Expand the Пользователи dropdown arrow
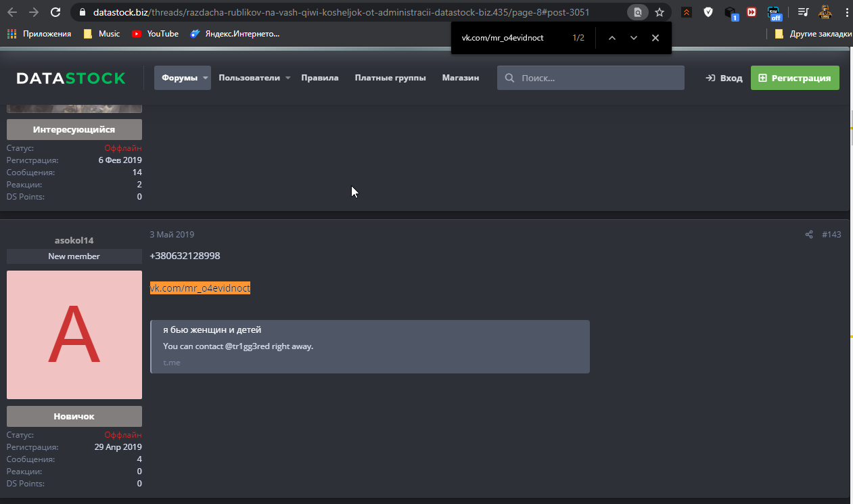Screen dimensions: 853x504 coord(287,78)
